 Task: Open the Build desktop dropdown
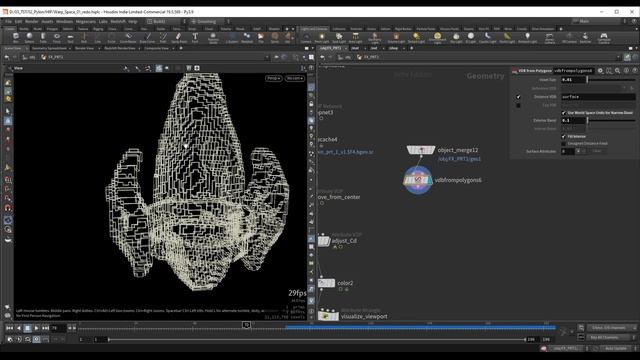[x=167, y=21]
